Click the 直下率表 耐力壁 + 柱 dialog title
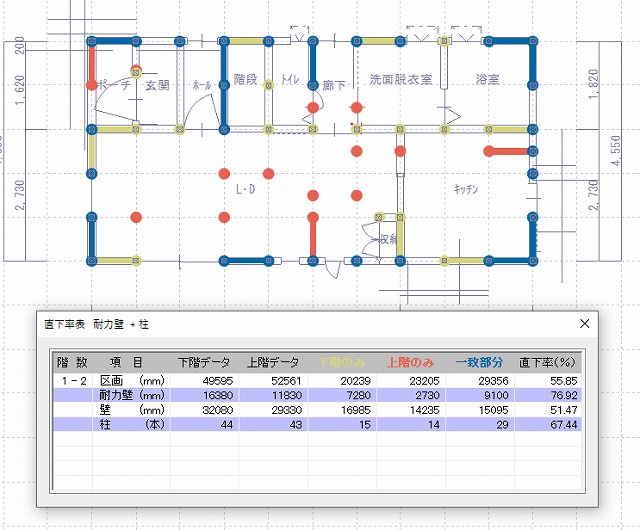This screenshot has height=530, width=640. coord(97,325)
